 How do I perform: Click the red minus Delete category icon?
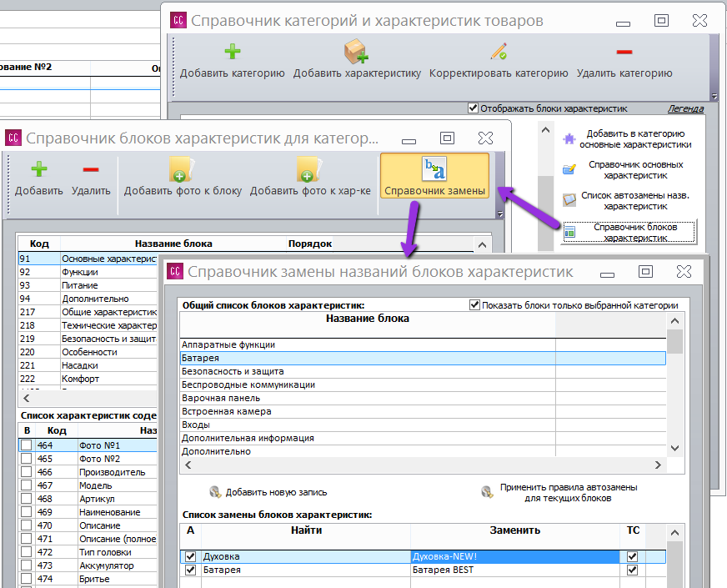[624, 52]
